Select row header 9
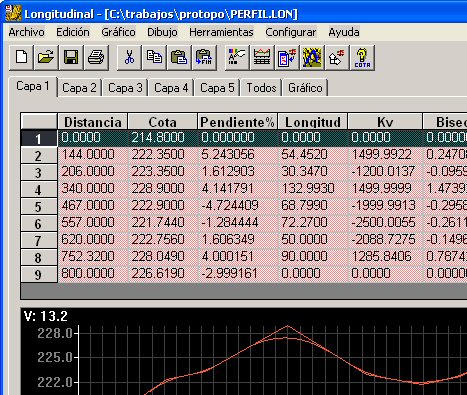This screenshot has width=467, height=395. coord(39,274)
